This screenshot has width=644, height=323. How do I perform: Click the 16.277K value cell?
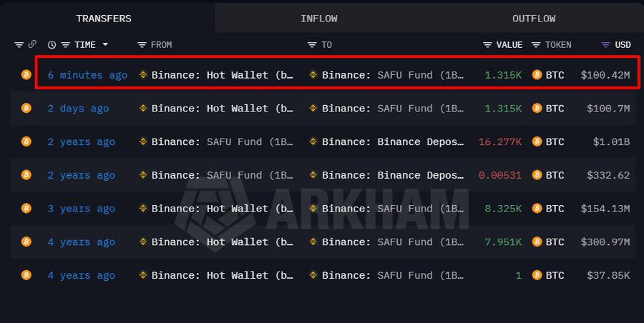click(x=500, y=142)
